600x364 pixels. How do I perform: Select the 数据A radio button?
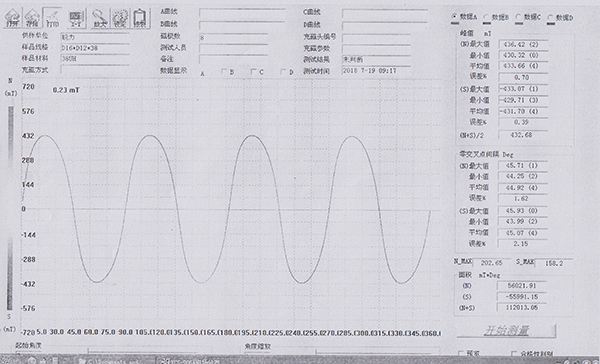point(454,16)
